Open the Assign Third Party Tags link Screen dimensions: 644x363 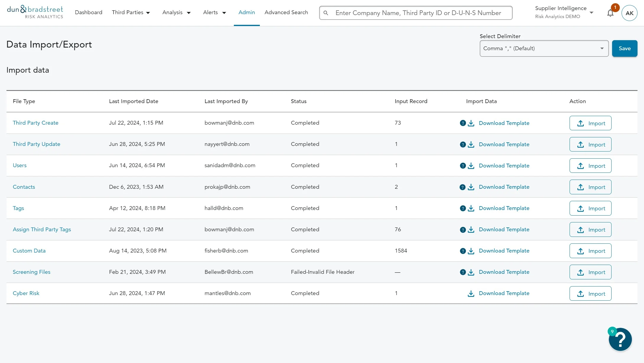42,229
